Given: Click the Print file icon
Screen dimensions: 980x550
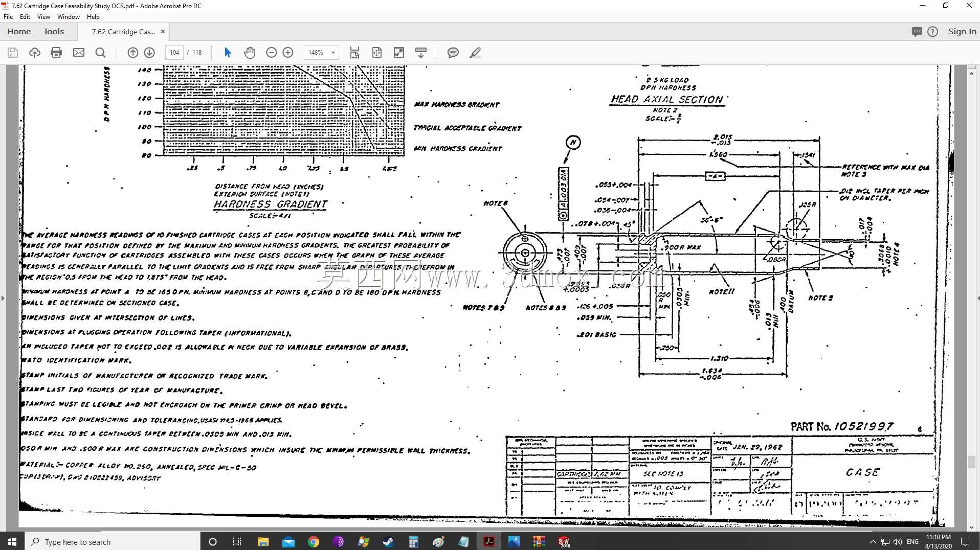Looking at the screenshot, I should point(56,53).
